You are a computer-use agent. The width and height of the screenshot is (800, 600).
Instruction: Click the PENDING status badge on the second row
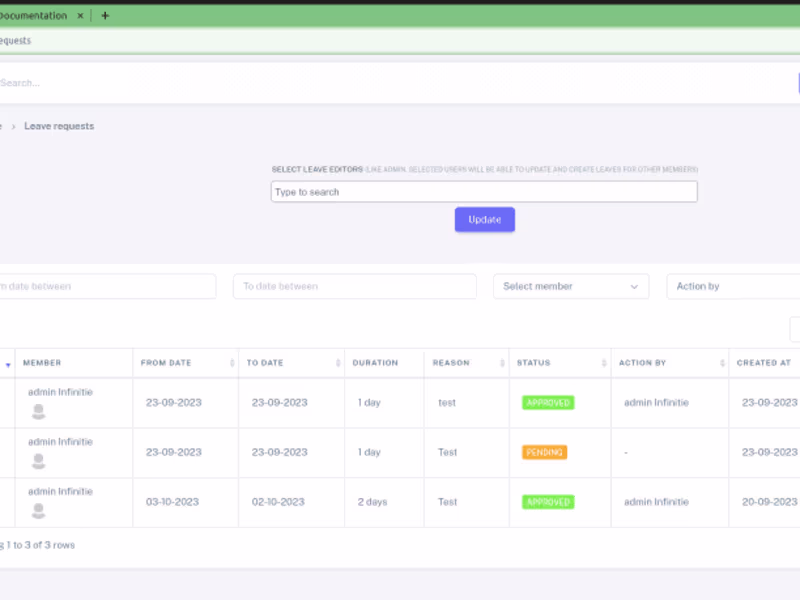(x=543, y=452)
